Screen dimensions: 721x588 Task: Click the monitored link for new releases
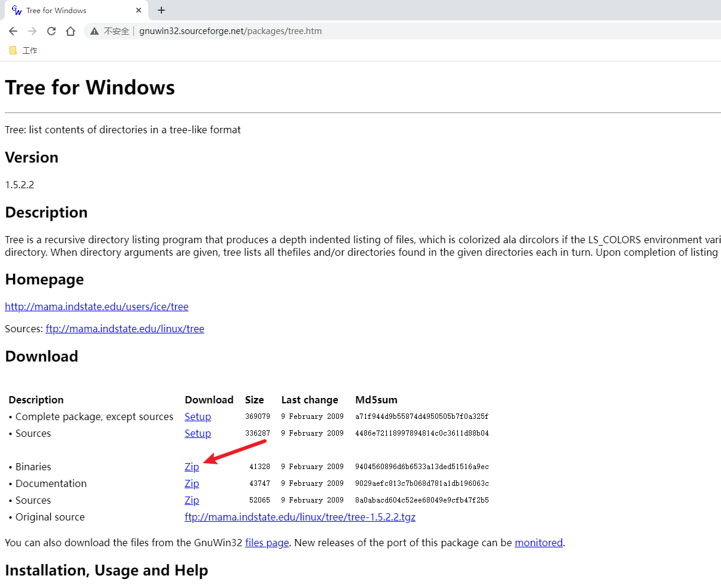(x=538, y=542)
